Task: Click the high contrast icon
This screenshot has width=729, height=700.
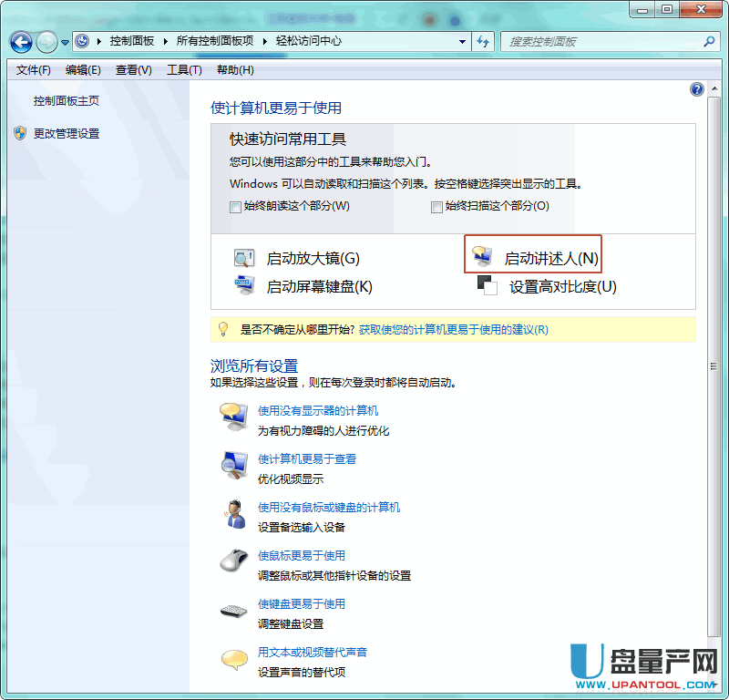Action: [487, 286]
